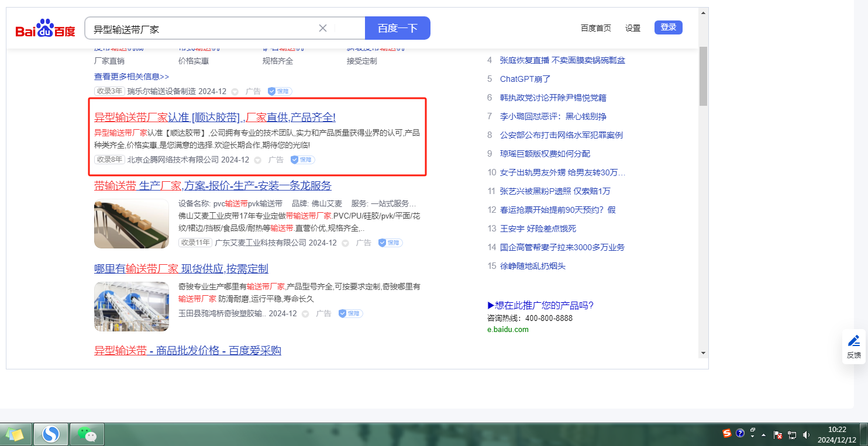Open 查看更多相关信息>> link
Image resolution: width=868 pixels, height=446 pixels.
coord(132,77)
